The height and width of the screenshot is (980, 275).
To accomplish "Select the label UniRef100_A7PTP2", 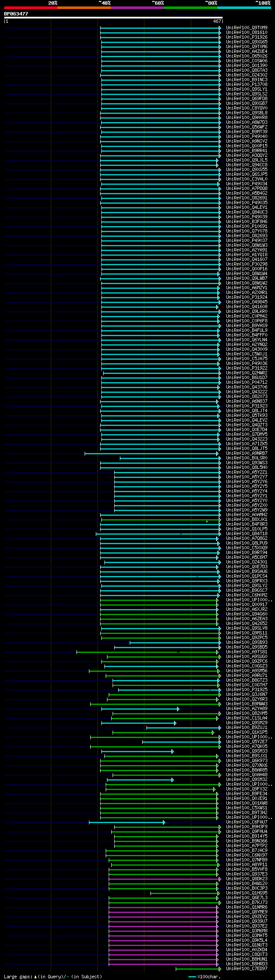I will (247, 846).
